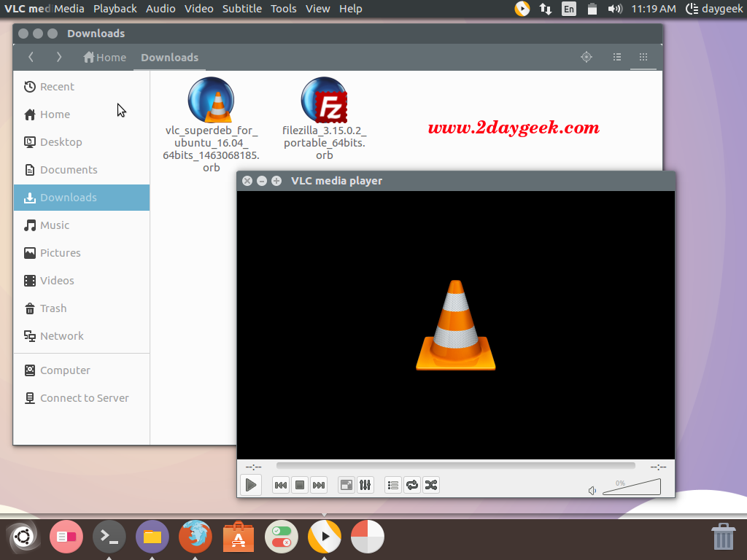This screenshot has width=747, height=560.
Task: Open the View menu
Action: (318, 9)
